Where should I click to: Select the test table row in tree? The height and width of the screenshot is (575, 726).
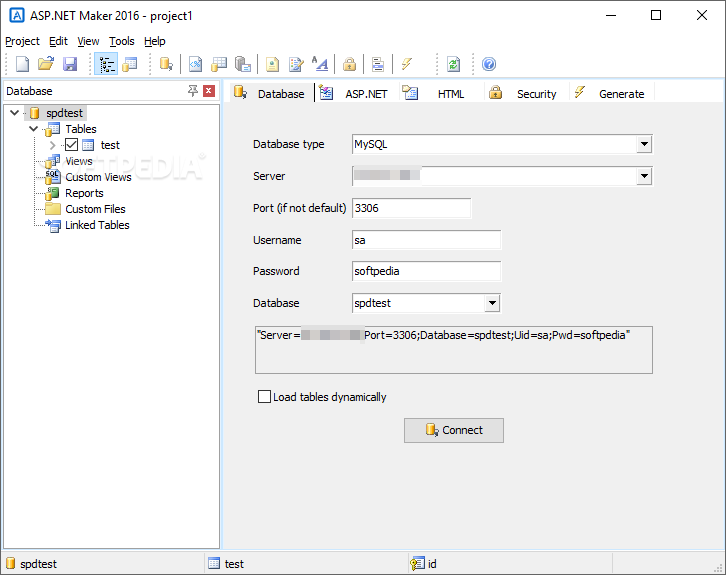click(x=110, y=145)
